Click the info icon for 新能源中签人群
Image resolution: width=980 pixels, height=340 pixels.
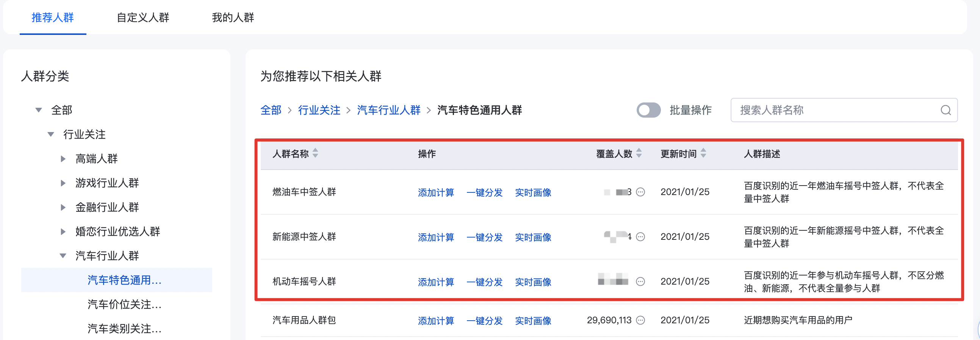(641, 237)
